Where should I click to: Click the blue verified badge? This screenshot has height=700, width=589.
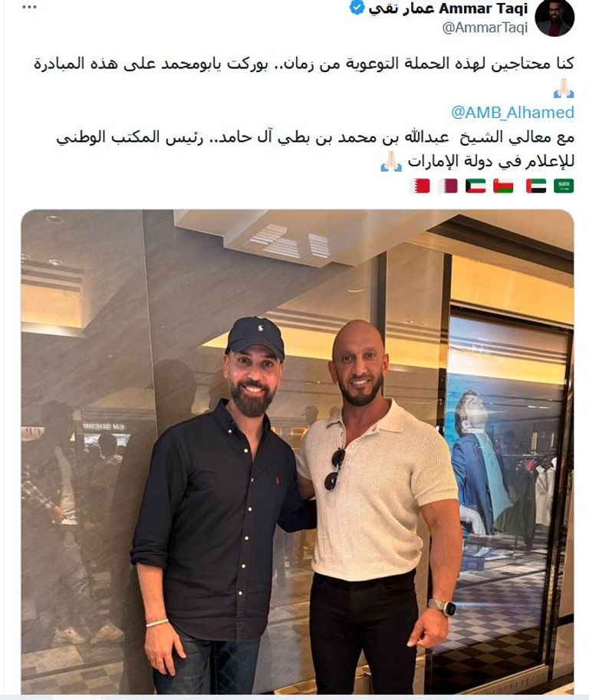point(357,8)
